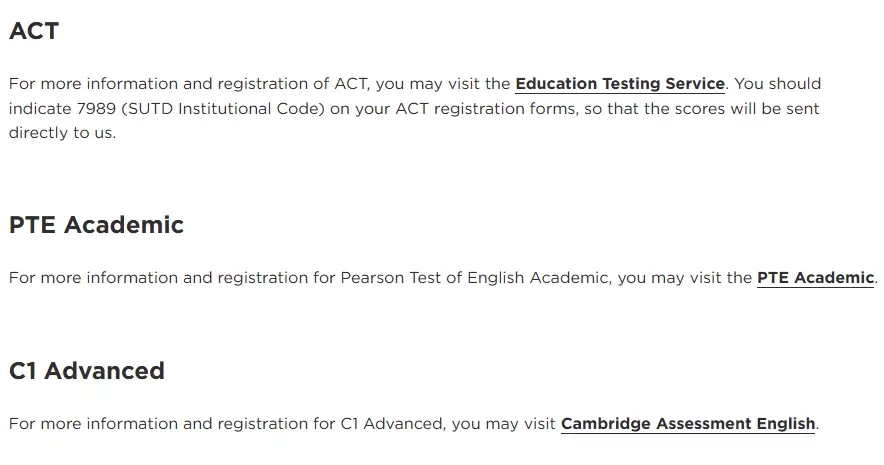Viewport: 884px width, 465px height.
Task: Click "C1 Advanced, you may visit" text
Action: click(448, 423)
